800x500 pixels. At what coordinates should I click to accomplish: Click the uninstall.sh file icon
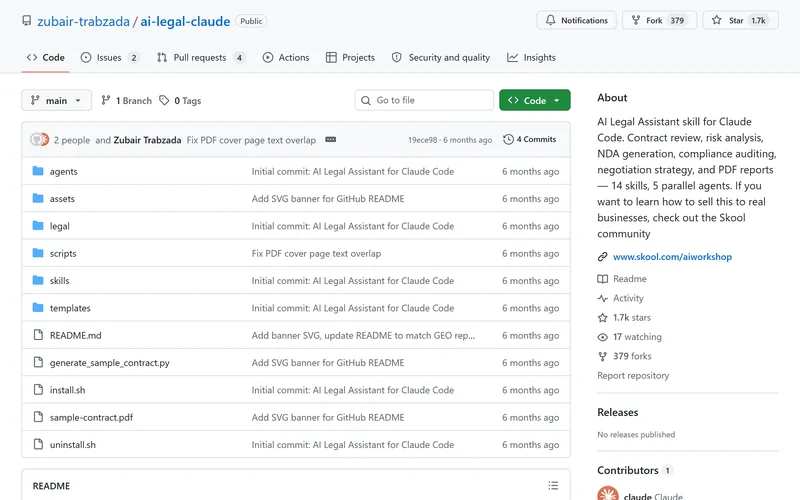point(38,444)
